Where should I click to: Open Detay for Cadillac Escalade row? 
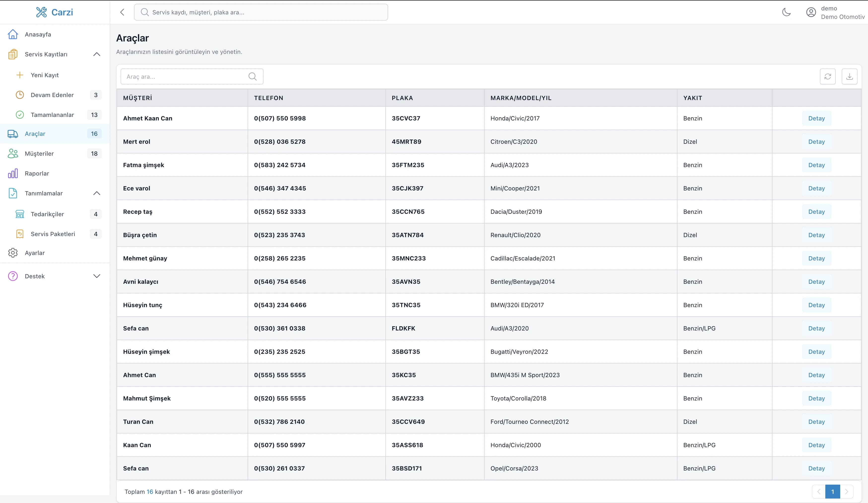[816, 258]
